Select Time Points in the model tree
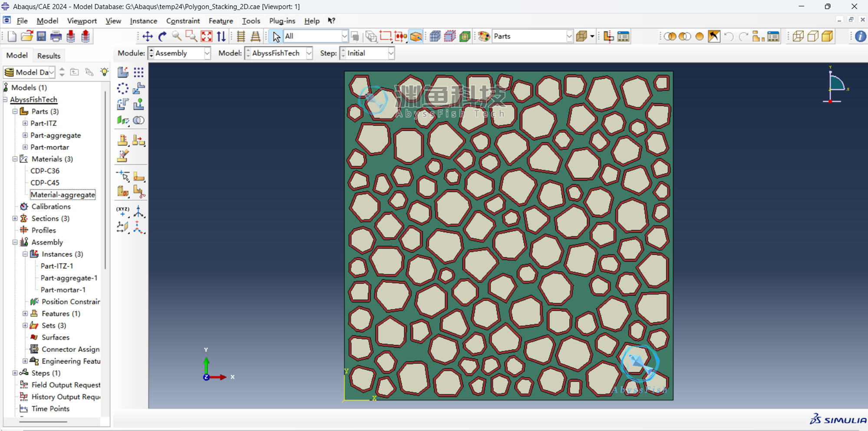This screenshot has width=868, height=431. tap(50, 409)
